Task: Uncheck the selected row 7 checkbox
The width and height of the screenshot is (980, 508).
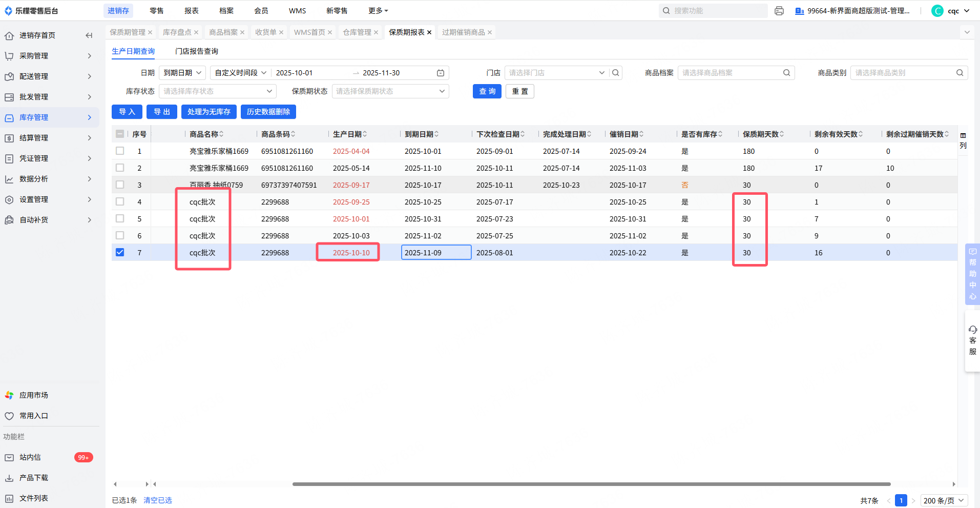Action: click(x=120, y=252)
